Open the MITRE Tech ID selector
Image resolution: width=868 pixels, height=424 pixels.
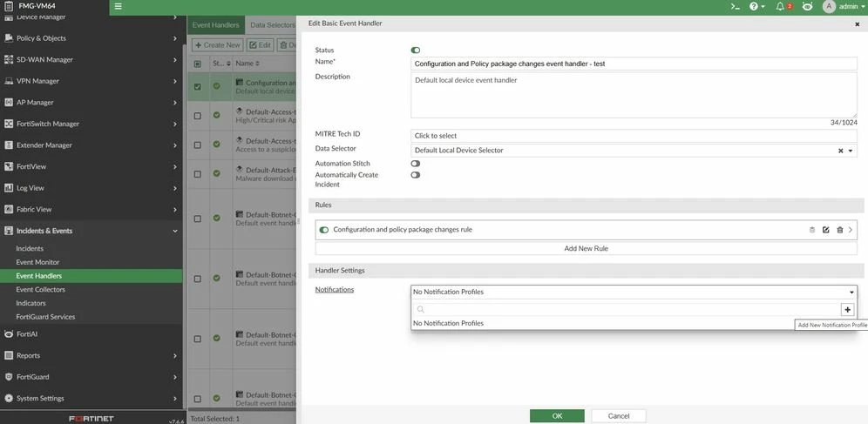point(634,136)
